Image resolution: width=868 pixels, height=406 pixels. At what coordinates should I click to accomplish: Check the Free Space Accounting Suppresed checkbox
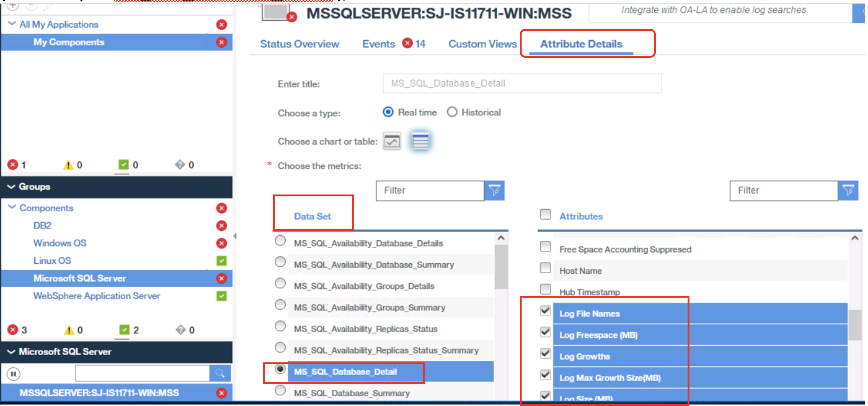pos(545,246)
